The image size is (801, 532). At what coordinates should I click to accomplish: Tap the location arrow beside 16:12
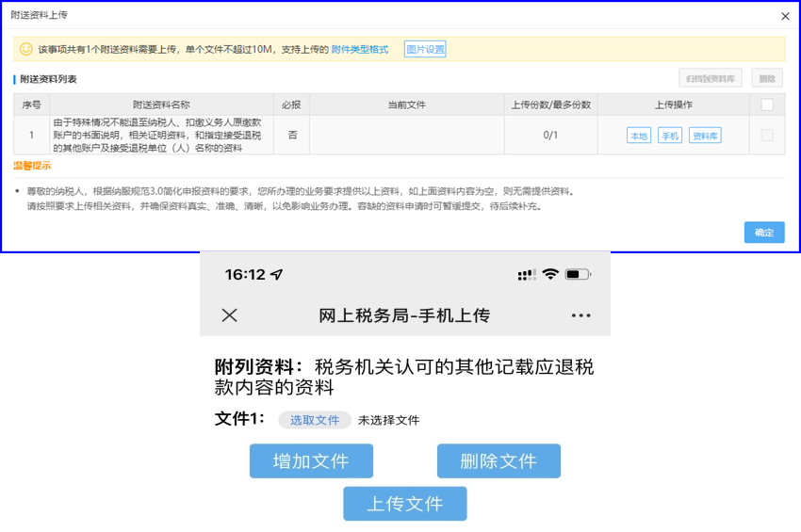pyautogui.click(x=276, y=274)
